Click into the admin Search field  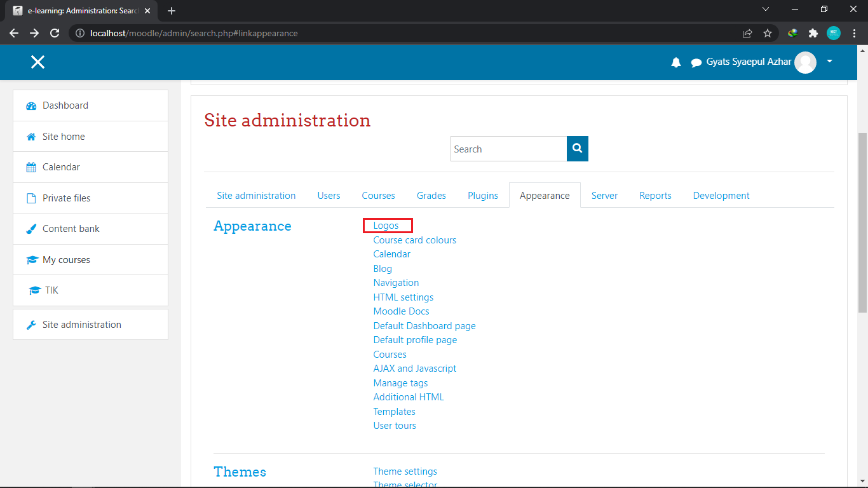(x=508, y=149)
